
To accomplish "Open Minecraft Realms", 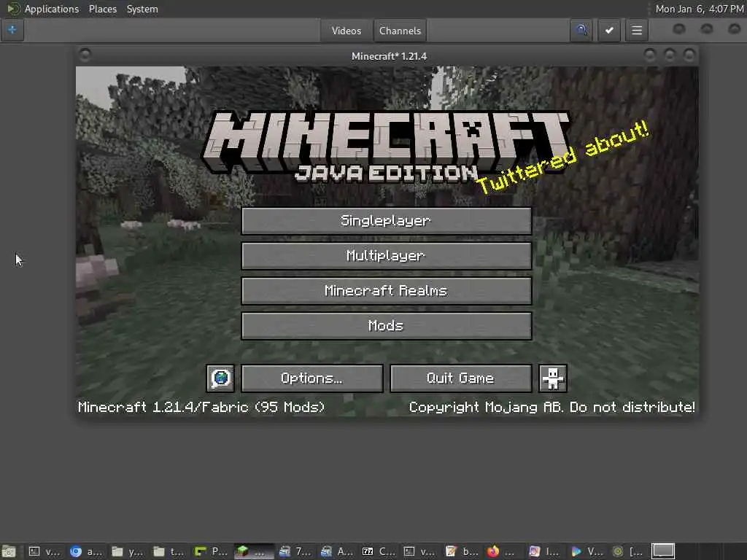I will [387, 291].
